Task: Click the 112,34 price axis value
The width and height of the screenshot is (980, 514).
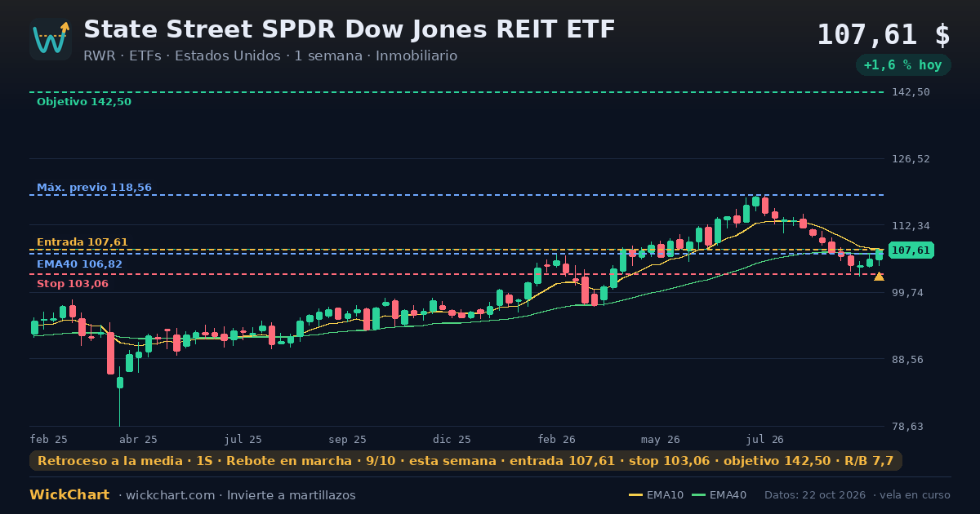Action: pyautogui.click(x=912, y=226)
